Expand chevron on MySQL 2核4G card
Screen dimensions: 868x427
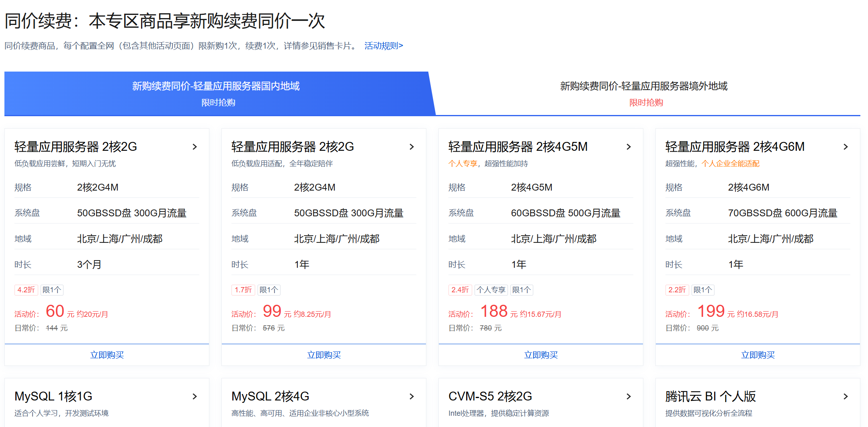(412, 396)
